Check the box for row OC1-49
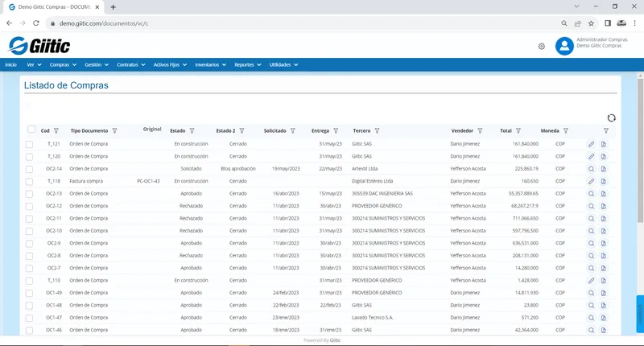Viewport: 644px width, 346px height. point(29,293)
